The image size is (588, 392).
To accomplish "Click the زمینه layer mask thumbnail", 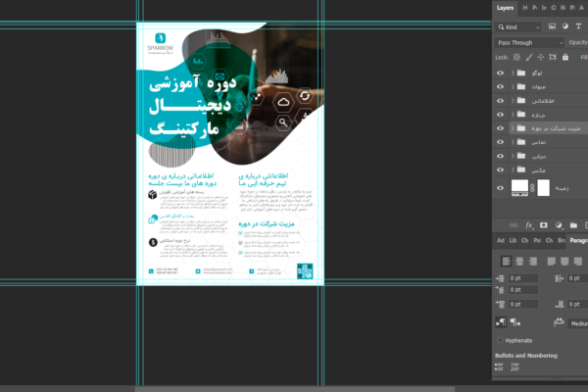I will tap(543, 188).
